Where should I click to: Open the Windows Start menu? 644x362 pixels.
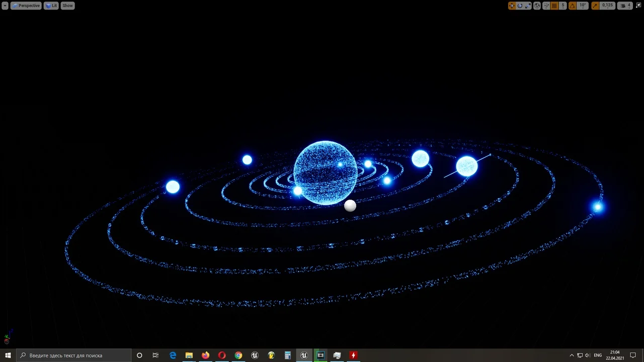[x=8, y=355]
